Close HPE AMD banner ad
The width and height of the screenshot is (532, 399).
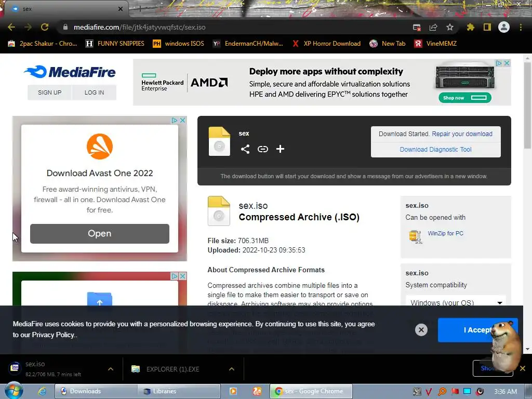tap(507, 63)
